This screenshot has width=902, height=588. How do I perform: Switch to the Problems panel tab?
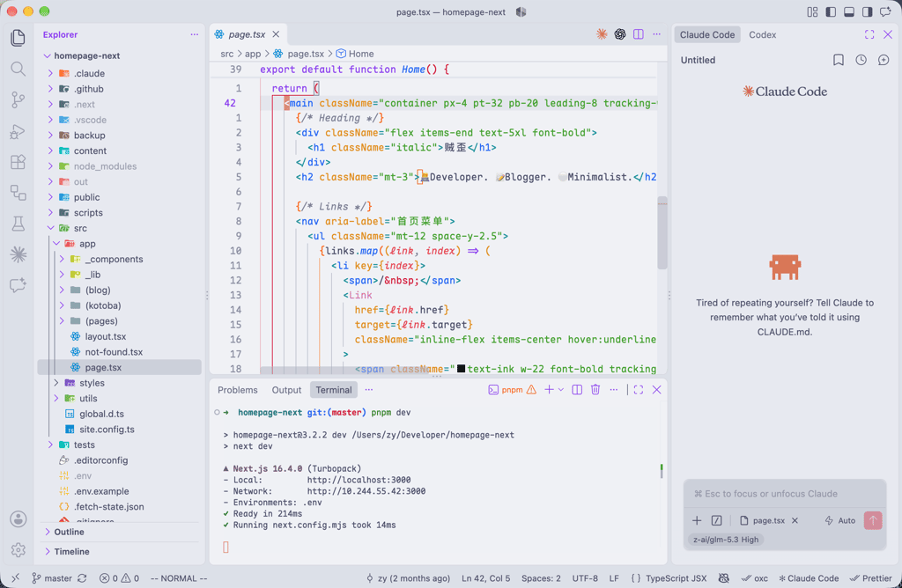point(238,390)
